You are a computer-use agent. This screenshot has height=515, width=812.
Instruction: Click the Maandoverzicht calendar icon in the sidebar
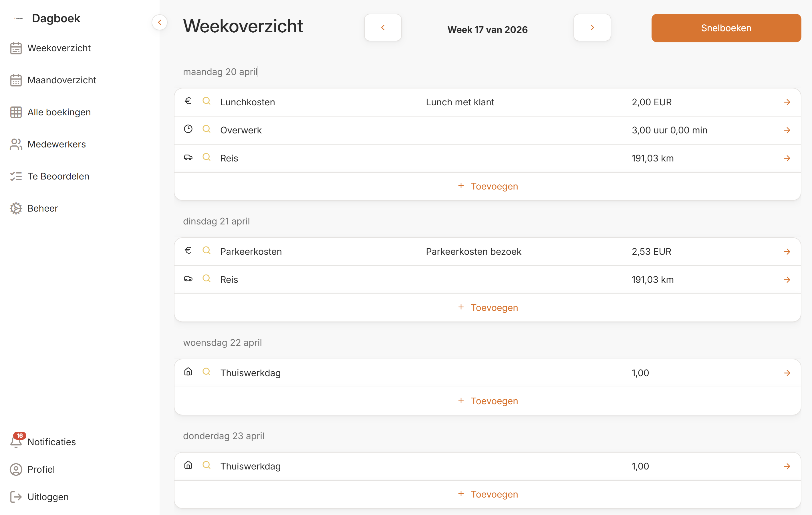(16, 80)
